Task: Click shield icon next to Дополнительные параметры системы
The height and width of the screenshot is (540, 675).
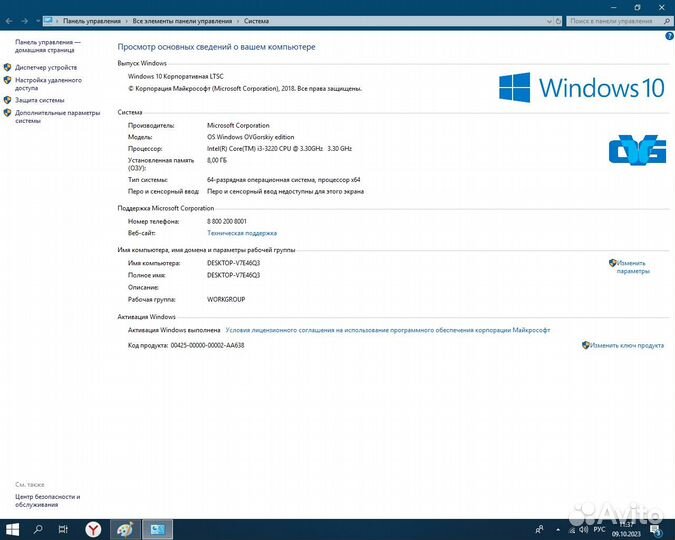Action: click(7, 113)
